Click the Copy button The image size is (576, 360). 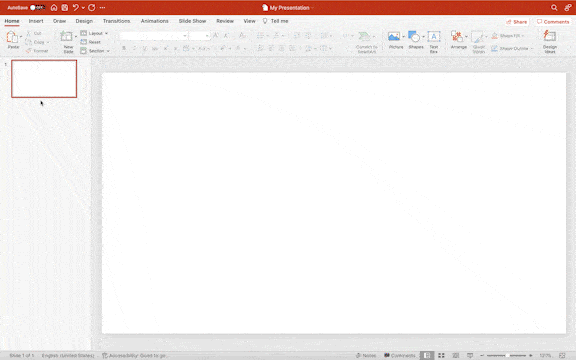click(x=35, y=42)
